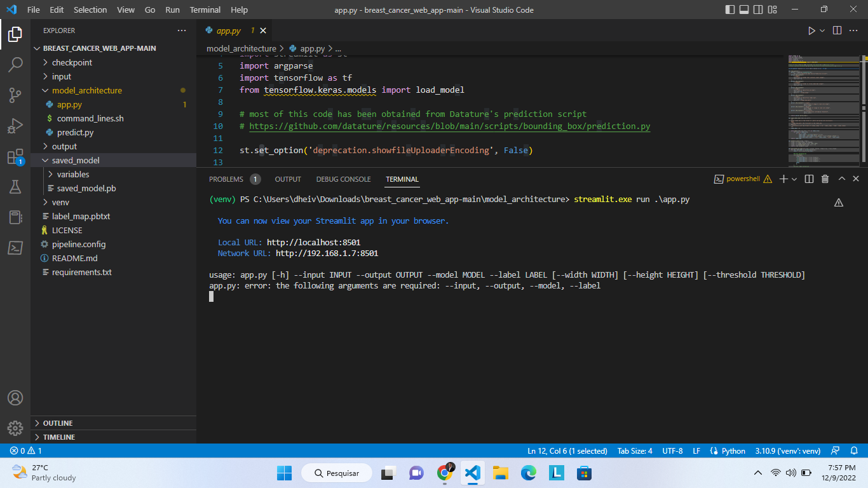Expand the OUTLINE section
Screen dimensions: 868x488
tap(55, 423)
